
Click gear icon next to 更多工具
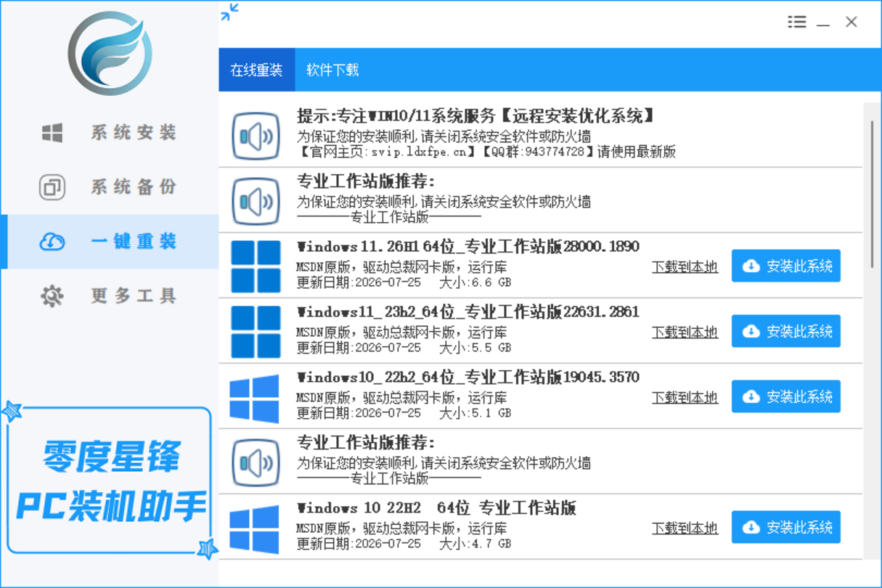[x=52, y=296]
